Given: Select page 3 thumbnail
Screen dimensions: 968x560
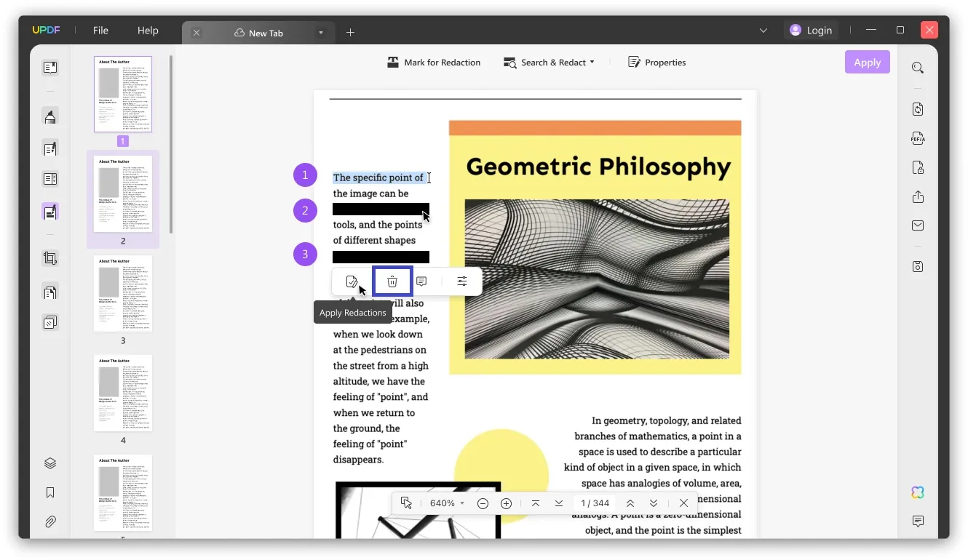Looking at the screenshot, I should [x=123, y=293].
